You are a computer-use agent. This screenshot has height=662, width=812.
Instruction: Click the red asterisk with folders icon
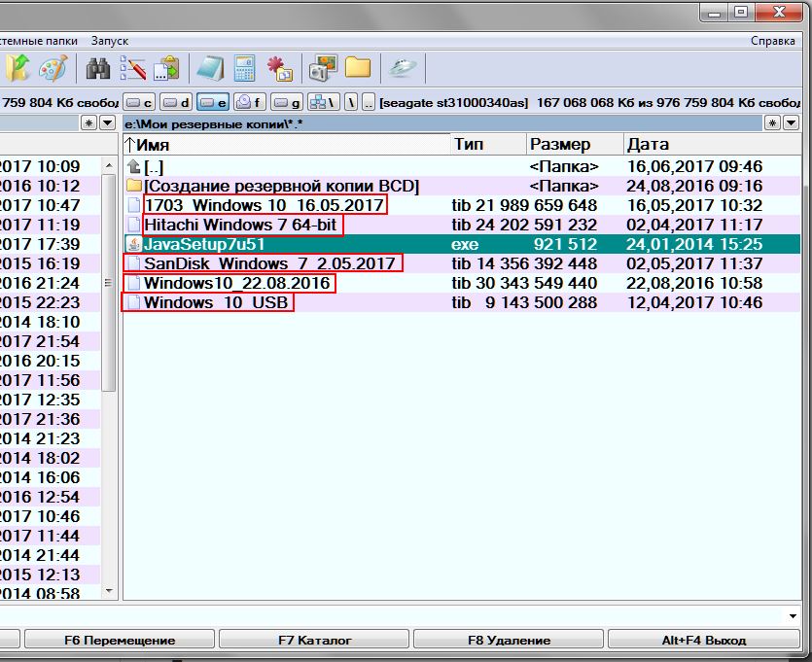pyautogui.click(x=280, y=68)
